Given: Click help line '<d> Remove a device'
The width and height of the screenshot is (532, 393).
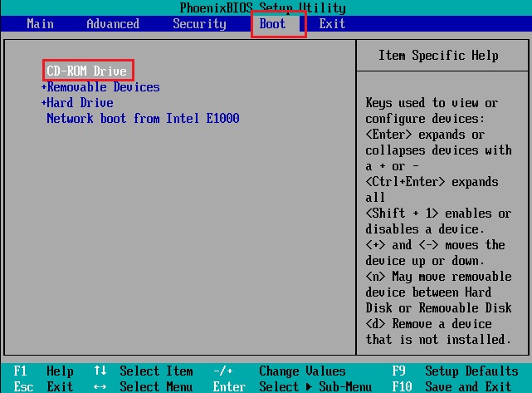Looking at the screenshot, I should (428, 324).
